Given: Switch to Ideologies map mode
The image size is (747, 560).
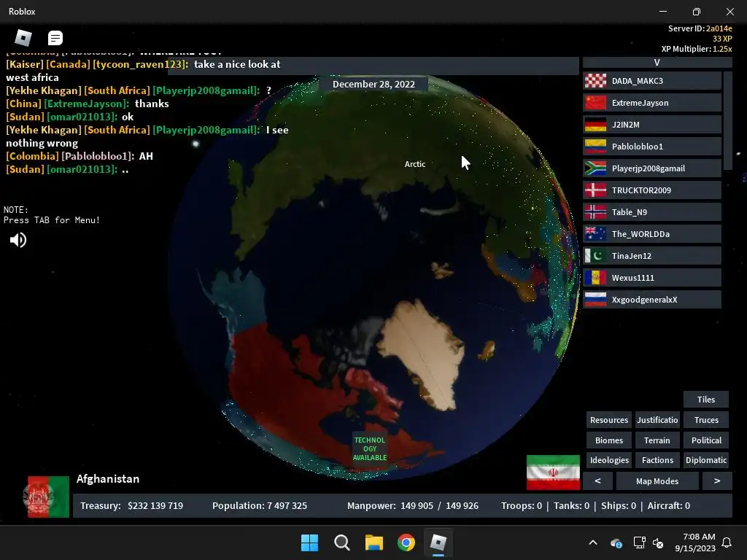Looking at the screenshot, I should (x=609, y=461).
